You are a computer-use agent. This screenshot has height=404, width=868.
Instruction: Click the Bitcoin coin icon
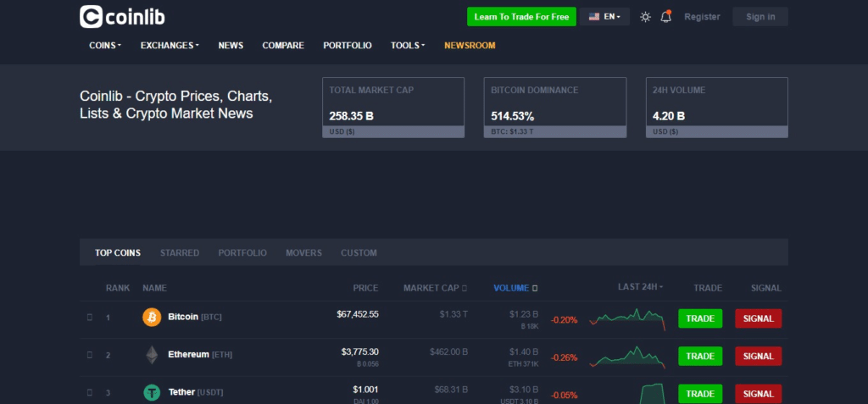click(x=152, y=317)
